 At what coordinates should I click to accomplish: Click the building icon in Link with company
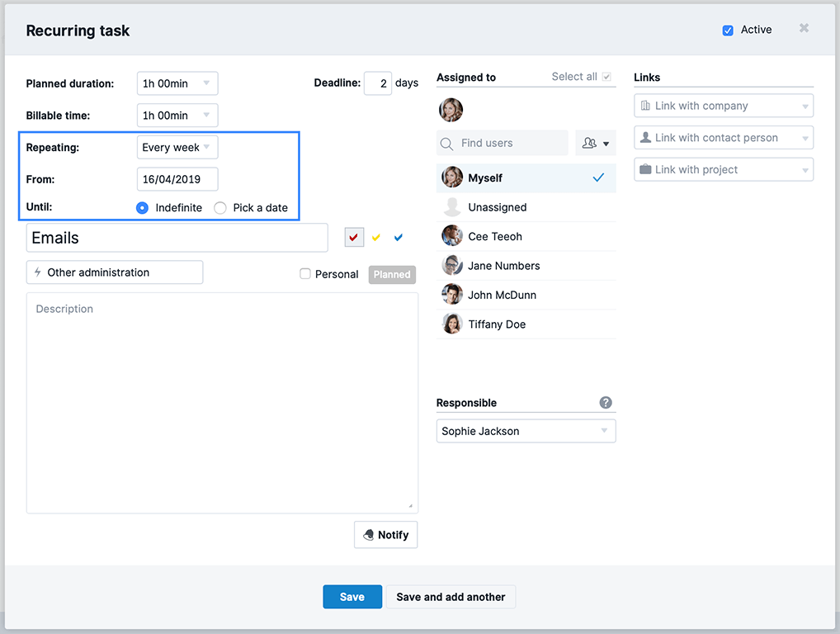[x=645, y=106]
